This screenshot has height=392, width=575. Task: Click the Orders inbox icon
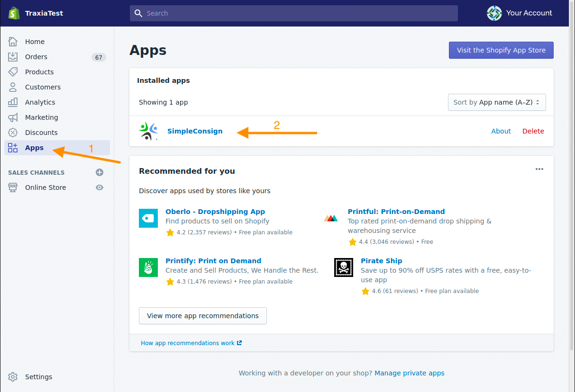[x=13, y=57]
